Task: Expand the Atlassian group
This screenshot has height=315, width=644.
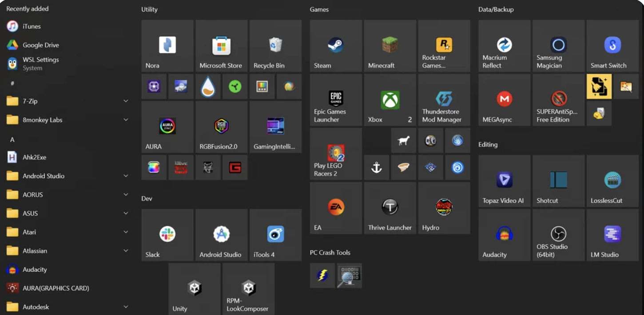Action: point(126,251)
